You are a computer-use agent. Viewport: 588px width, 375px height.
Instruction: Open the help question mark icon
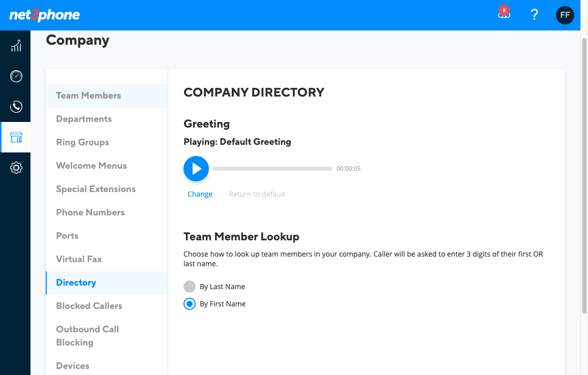click(x=534, y=15)
